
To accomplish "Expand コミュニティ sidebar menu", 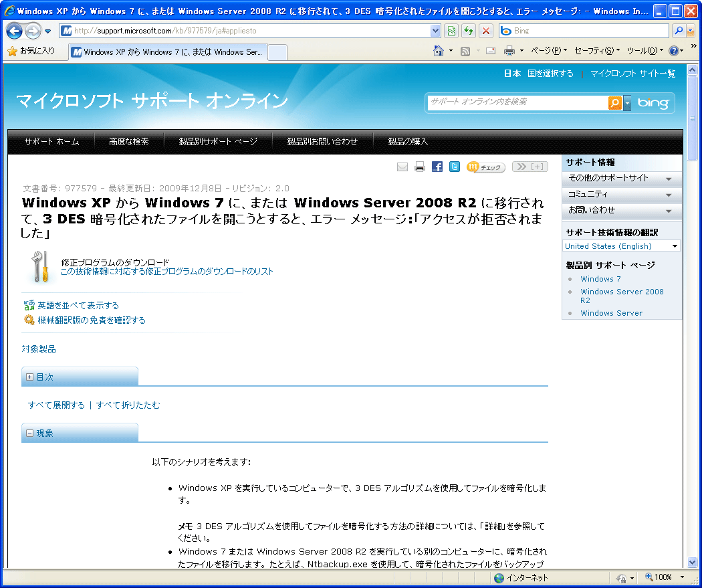I will [622, 195].
